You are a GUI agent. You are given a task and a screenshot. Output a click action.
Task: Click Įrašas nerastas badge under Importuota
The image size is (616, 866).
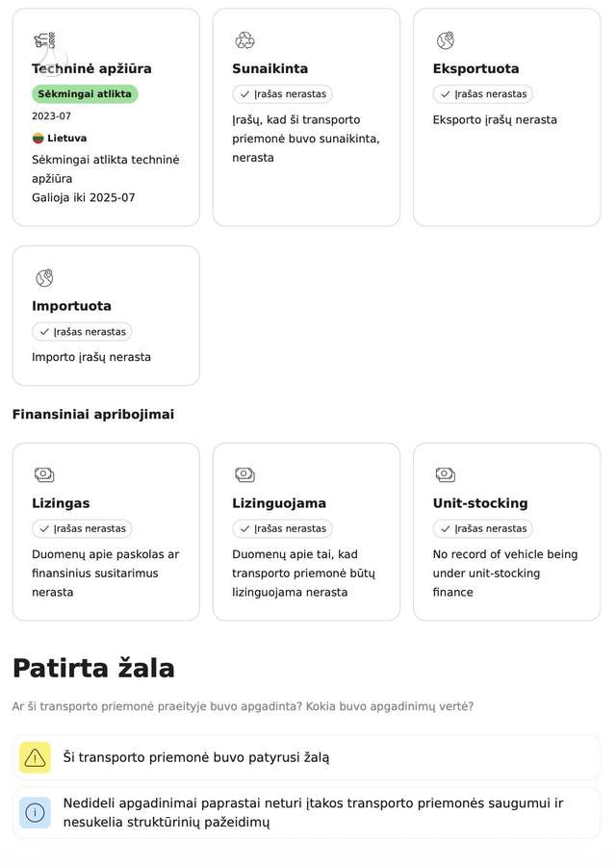coord(82,331)
